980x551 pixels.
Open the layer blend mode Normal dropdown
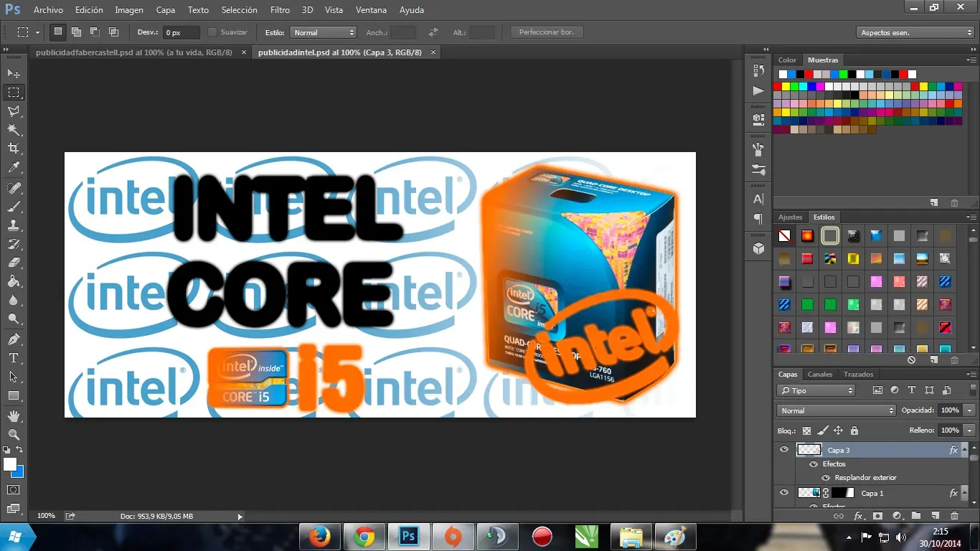(837, 410)
